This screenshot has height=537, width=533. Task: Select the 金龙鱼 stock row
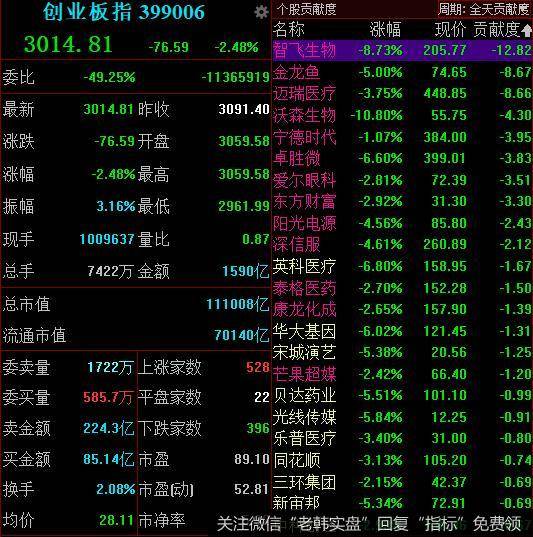coord(402,72)
